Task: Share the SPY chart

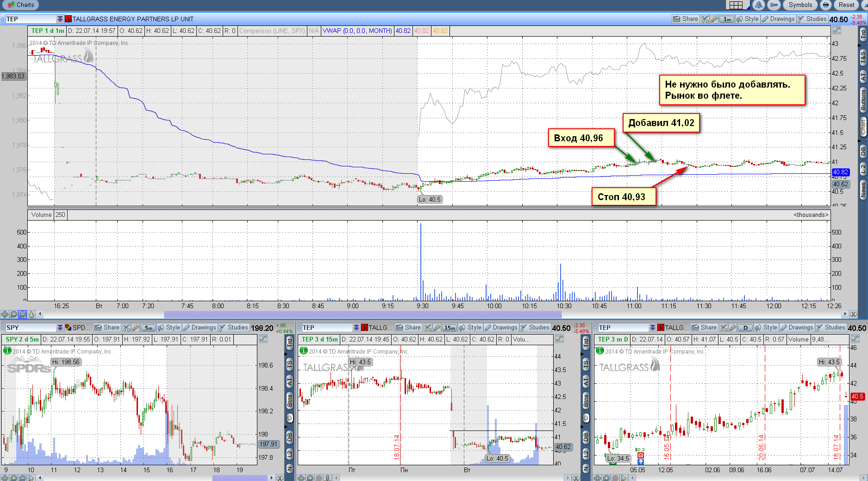Action: click(107, 328)
